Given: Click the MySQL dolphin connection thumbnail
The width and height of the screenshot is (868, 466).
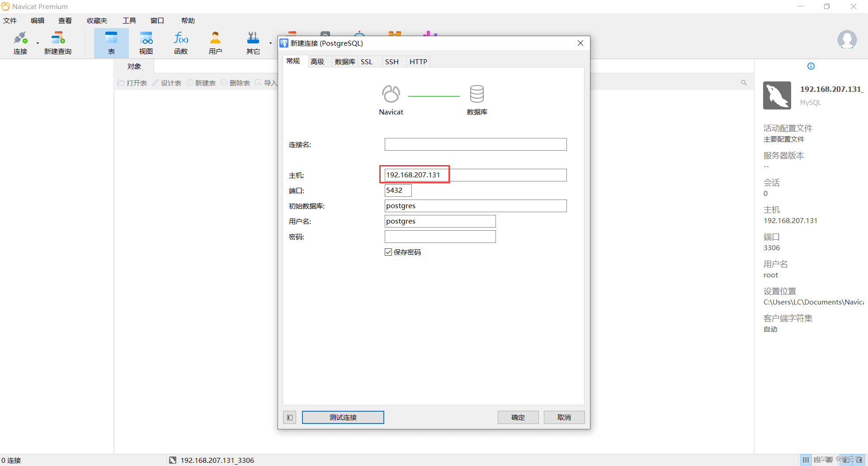Looking at the screenshot, I should (777, 95).
